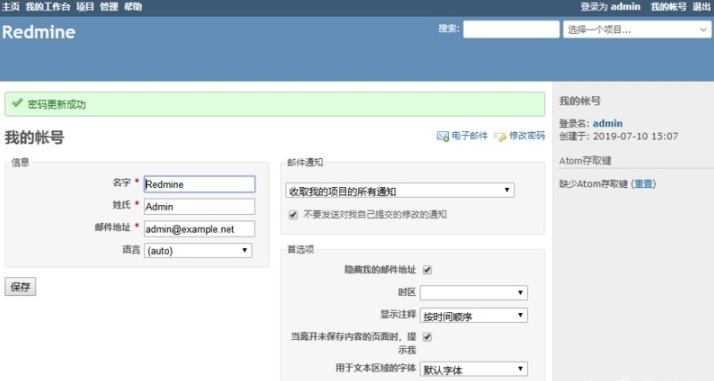714x381 pixels.
Task: Click the 重置 link for the Atom key
Action: (x=643, y=184)
